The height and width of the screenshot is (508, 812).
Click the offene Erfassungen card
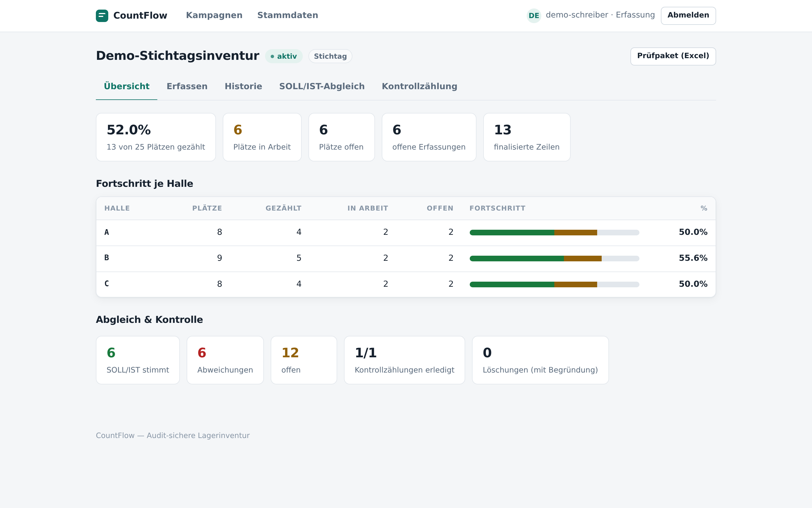click(429, 137)
